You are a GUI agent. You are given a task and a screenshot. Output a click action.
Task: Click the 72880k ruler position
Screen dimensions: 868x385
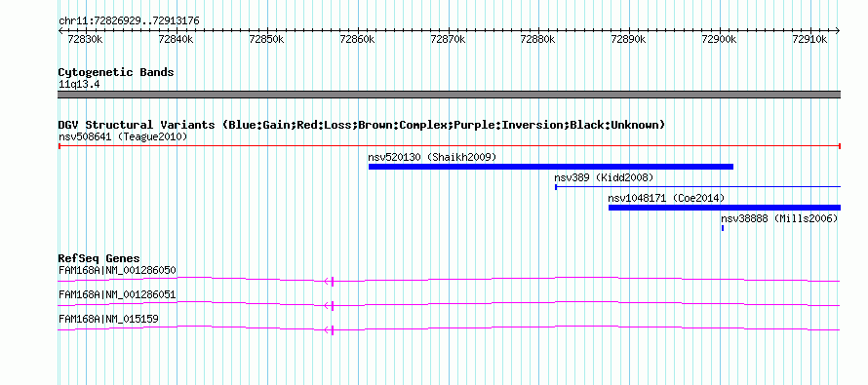(538, 39)
